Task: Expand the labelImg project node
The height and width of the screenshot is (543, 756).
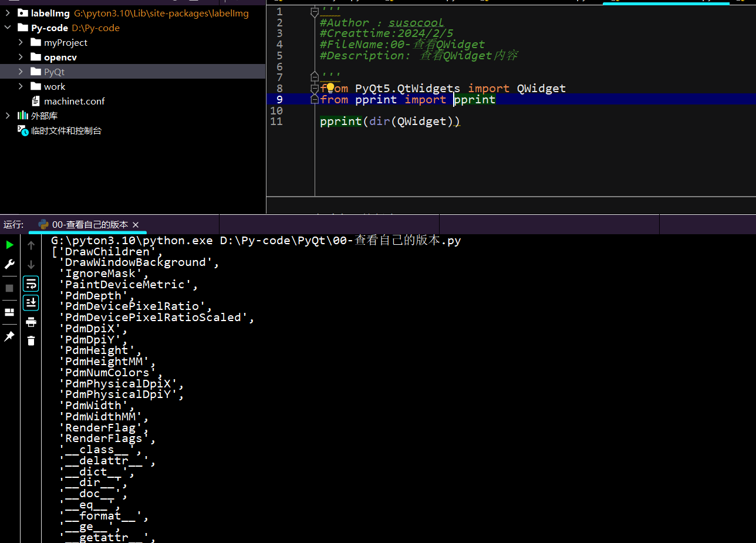Action: click(8, 13)
